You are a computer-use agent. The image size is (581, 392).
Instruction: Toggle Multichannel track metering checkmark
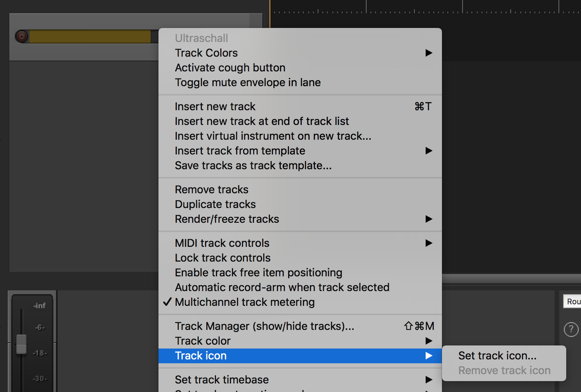pyautogui.click(x=245, y=302)
